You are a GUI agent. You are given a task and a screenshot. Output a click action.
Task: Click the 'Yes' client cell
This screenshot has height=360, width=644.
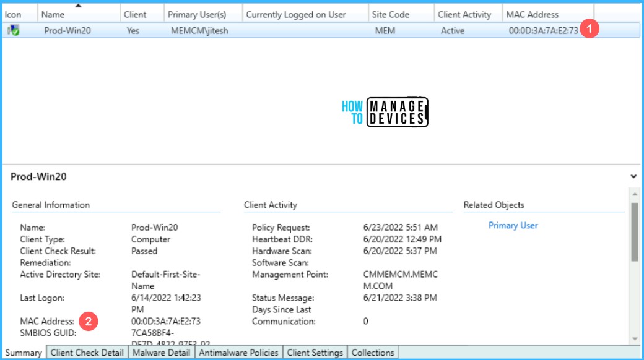click(x=133, y=31)
